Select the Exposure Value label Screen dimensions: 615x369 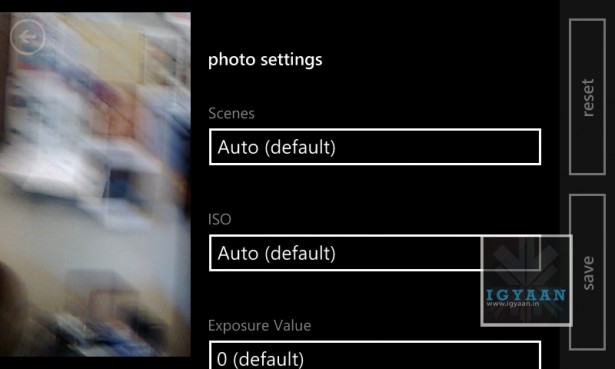pyautogui.click(x=260, y=325)
